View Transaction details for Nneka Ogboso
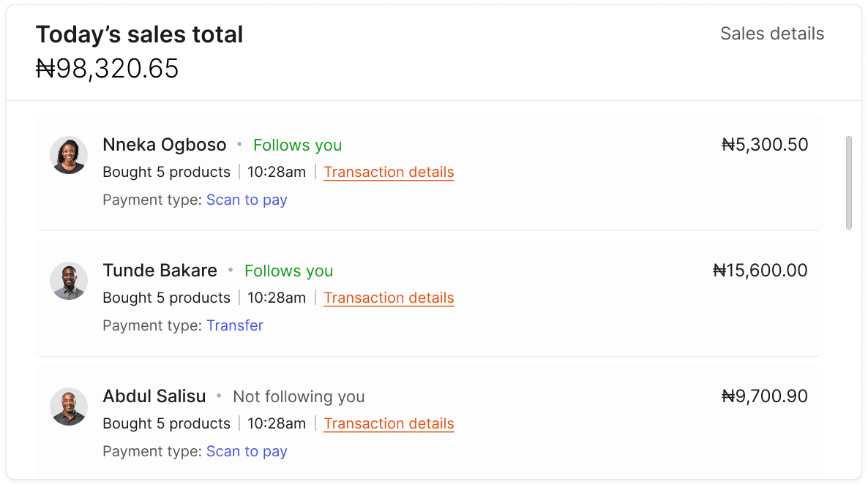 coord(389,172)
